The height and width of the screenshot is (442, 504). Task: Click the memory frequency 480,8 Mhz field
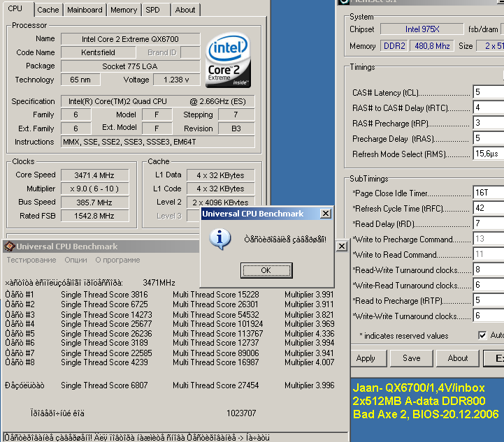pos(432,46)
